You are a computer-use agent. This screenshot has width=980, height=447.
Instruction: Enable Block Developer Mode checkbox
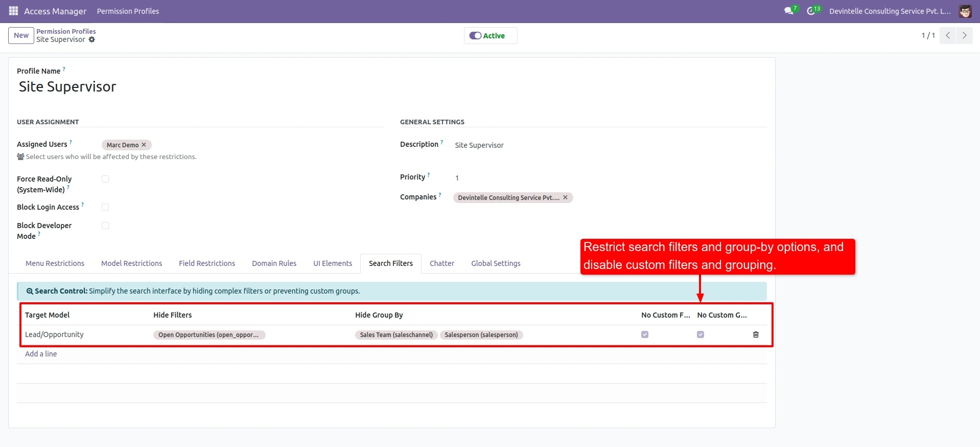[x=105, y=226]
